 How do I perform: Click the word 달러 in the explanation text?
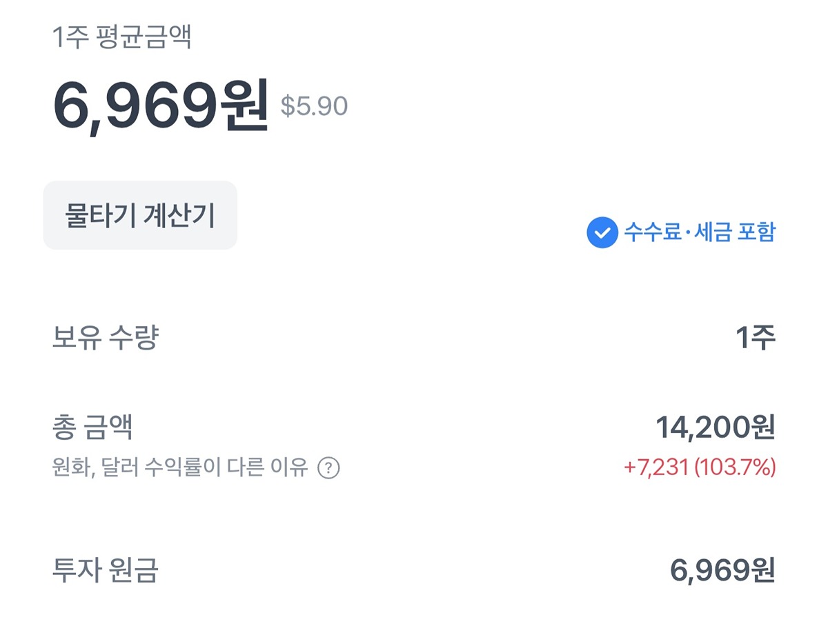pyautogui.click(x=118, y=469)
